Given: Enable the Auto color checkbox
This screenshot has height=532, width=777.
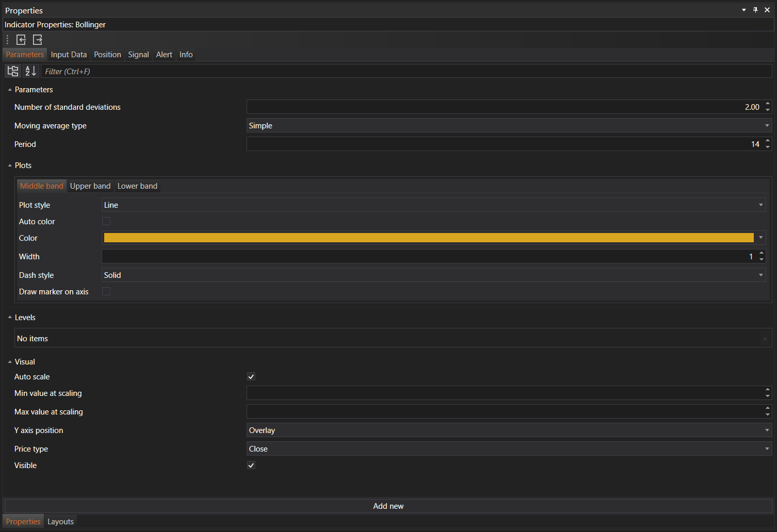Looking at the screenshot, I should coord(106,222).
